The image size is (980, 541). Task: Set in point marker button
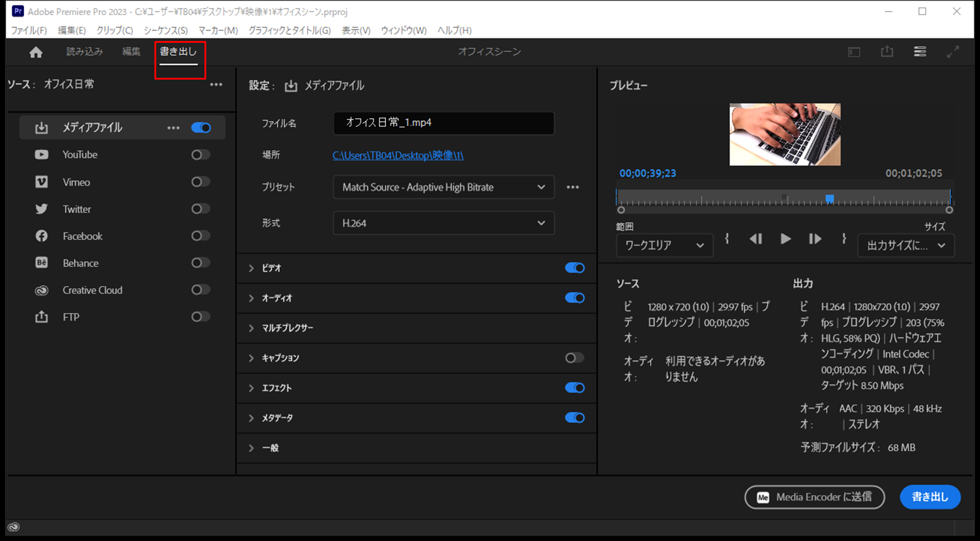[727, 239]
